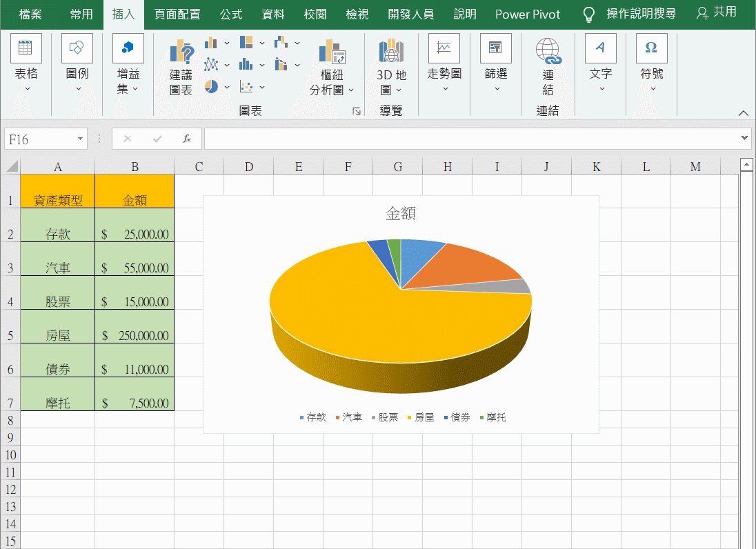Click vertical scrollbar up arrow
The width and height of the screenshot is (756, 549).
(746, 165)
